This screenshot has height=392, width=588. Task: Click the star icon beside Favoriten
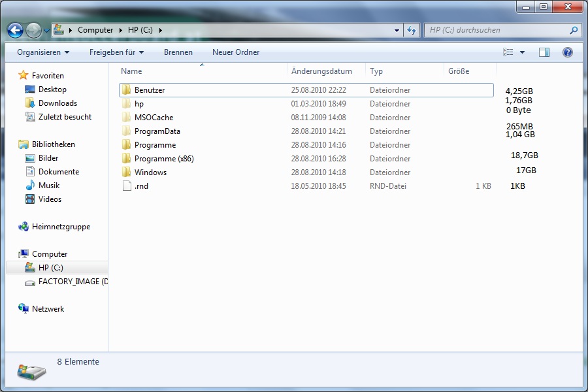pyautogui.click(x=24, y=75)
